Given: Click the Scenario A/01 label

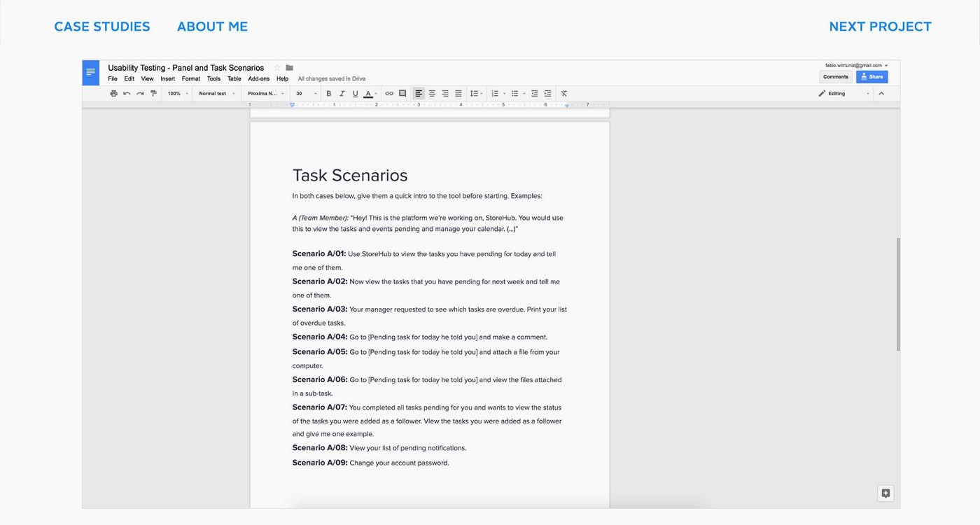Looking at the screenshot, I should 319,254.
